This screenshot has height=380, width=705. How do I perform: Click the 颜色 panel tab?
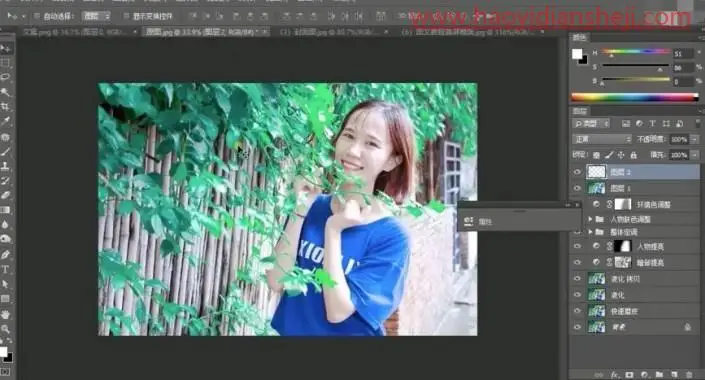580,38
